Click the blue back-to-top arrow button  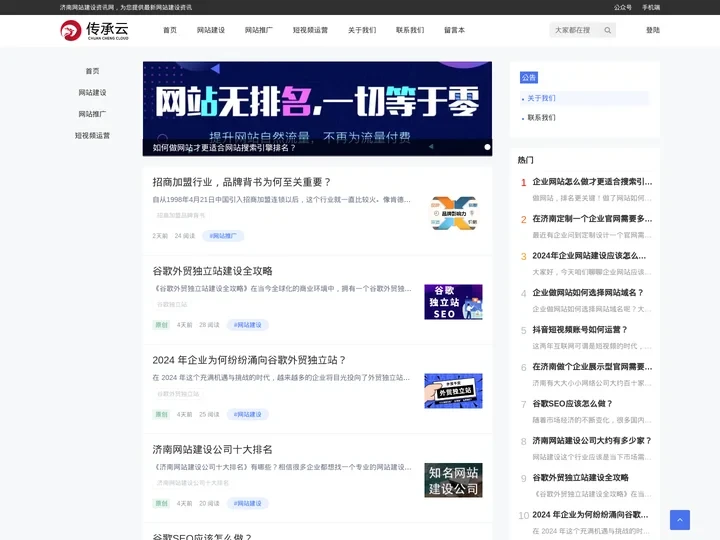[680, 520]
